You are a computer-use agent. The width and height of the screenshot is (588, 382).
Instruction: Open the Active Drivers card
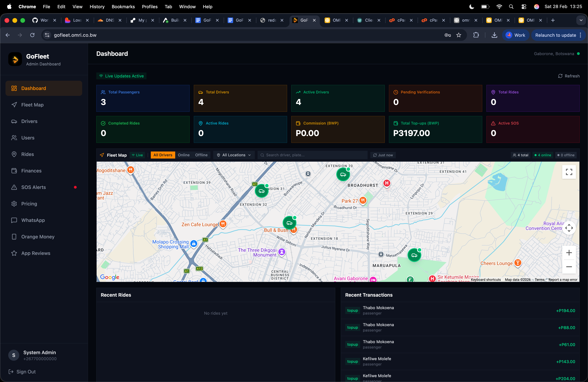click(338, 98)
